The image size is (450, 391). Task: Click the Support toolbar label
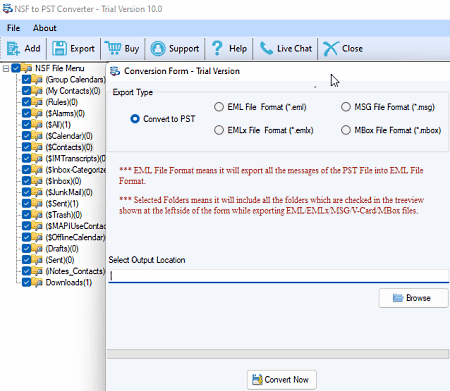coord(184,49)
